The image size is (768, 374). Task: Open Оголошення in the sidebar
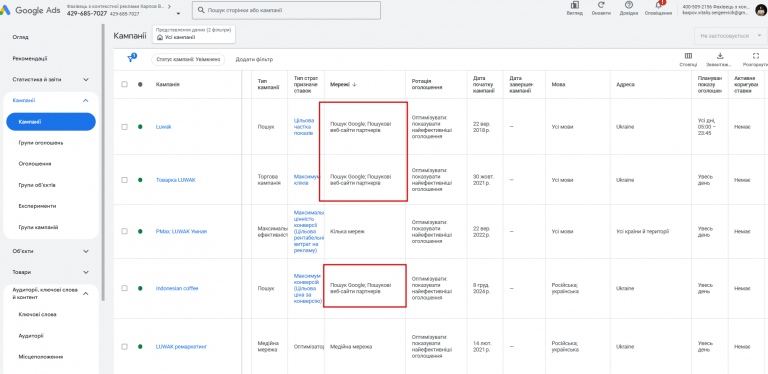(x=35, y=164)
